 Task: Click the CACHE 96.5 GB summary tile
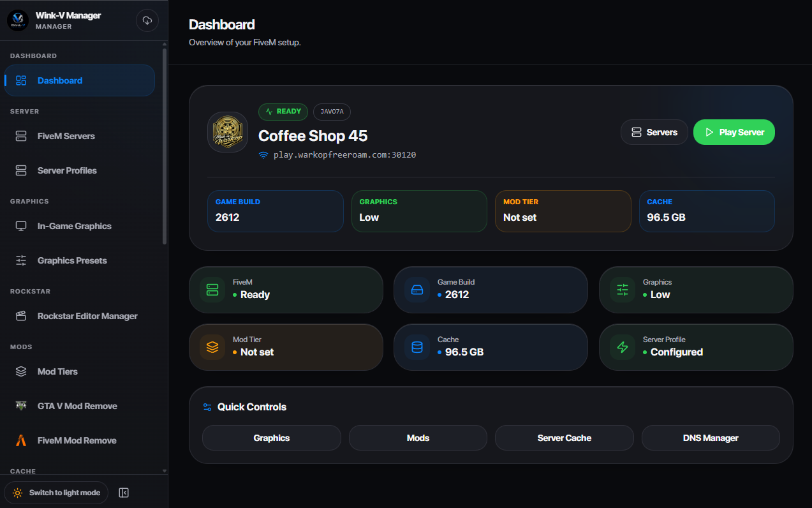click(x=707, y=211)
